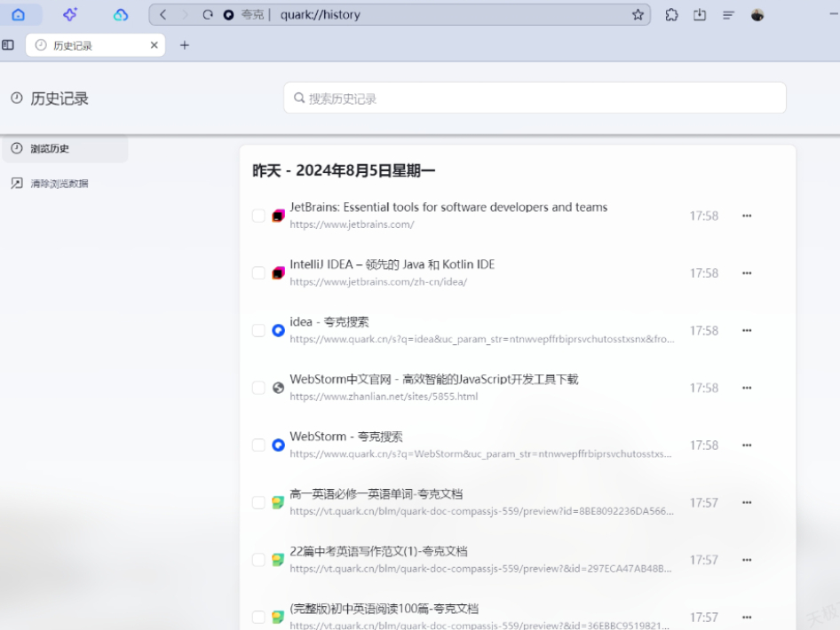Open 清除浏览数据 in the sidebar
840x630 pixels.
[x=50, y=184]
